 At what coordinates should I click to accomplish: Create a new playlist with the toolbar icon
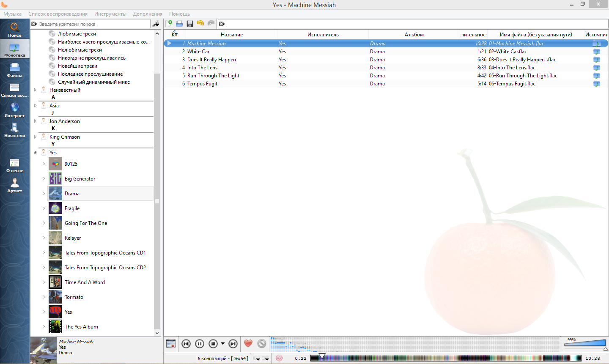click(x=169, y=24)
